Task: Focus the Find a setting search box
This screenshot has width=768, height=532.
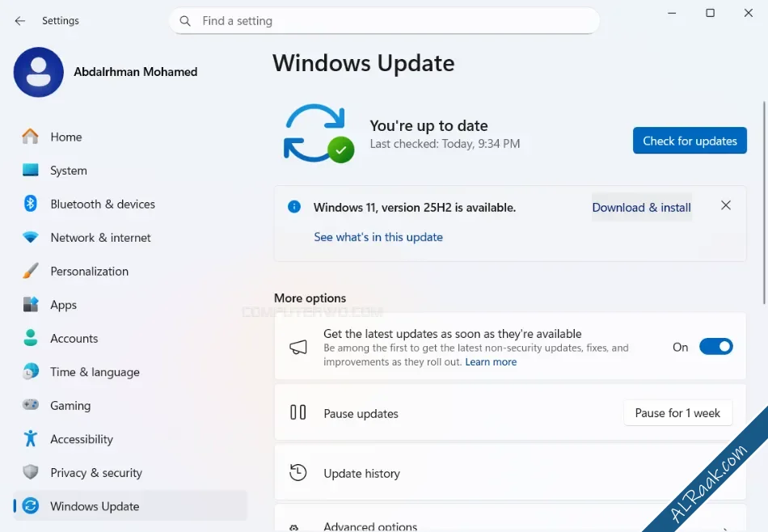Action: click(x=385, y=21)
